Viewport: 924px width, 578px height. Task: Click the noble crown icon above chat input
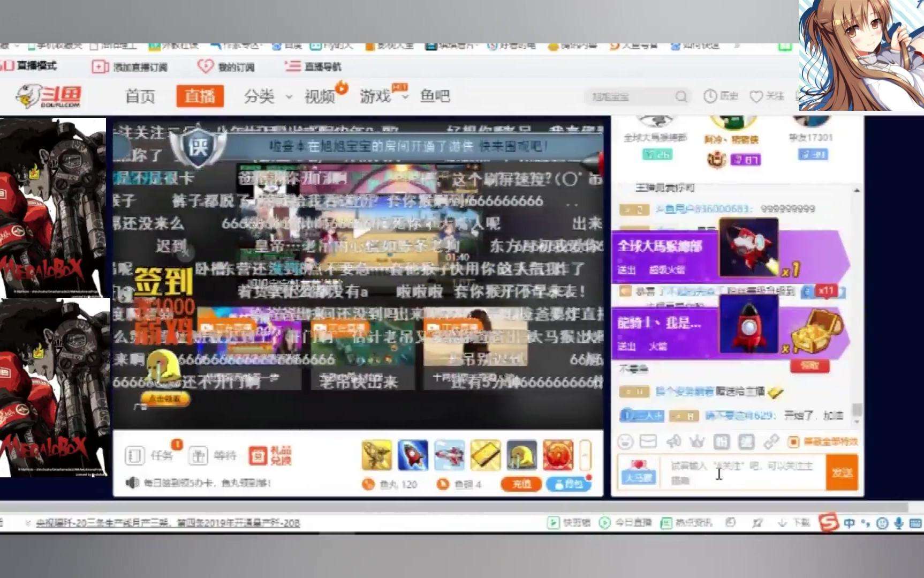click(697, 442)
